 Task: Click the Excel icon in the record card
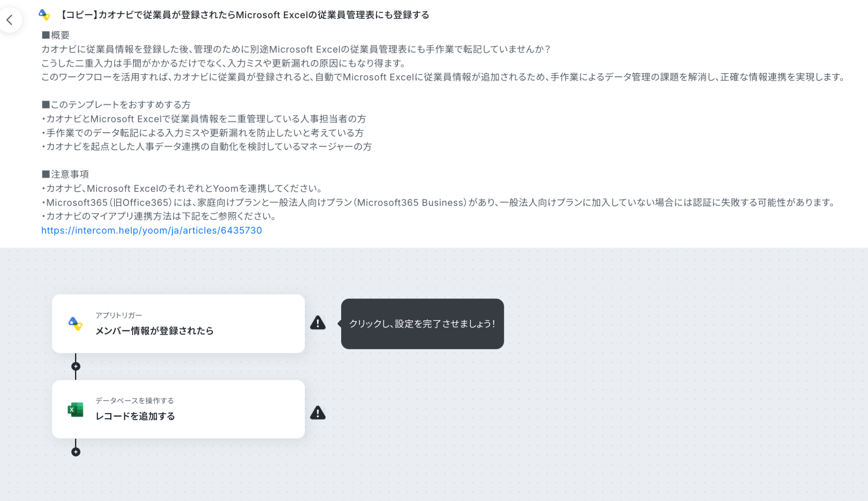[x=75, y=410]
